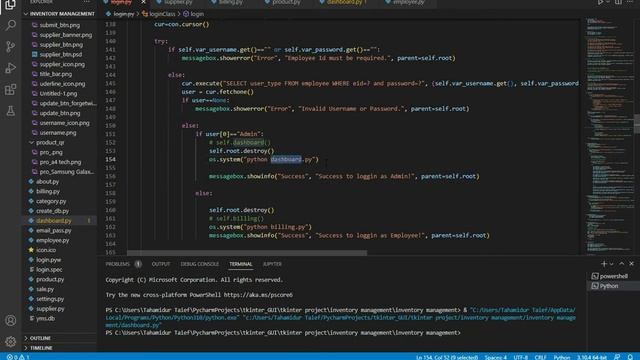Open notifications bell in status bar
Screen dimensions: 640x360
tap(630, 357)
